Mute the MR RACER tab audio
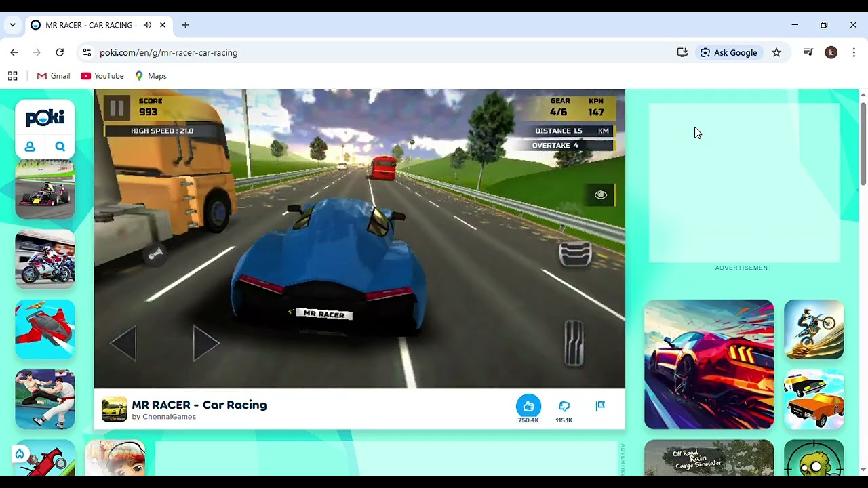The height and width of the screenshot is (488, 868). pyautogui.click(x=147, y=25)
